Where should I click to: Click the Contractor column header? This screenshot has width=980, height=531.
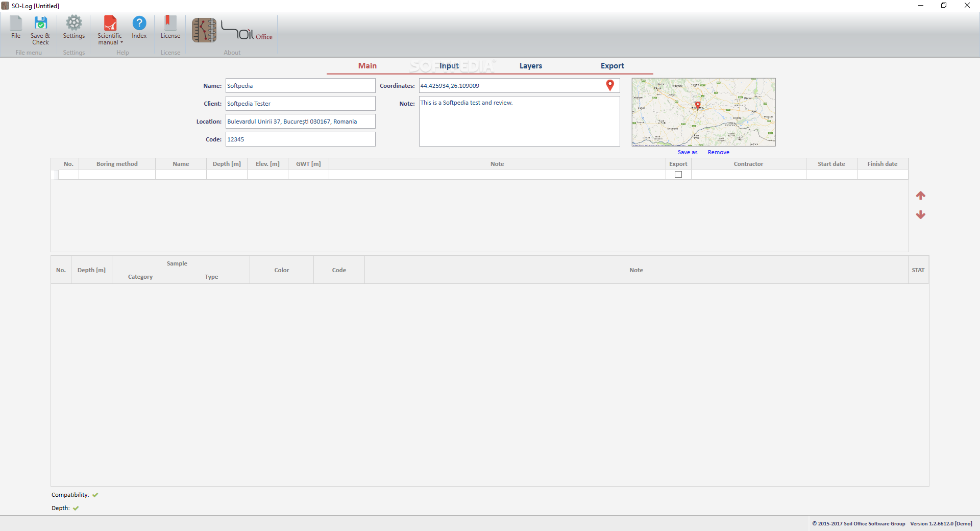[x=748, y=164]
